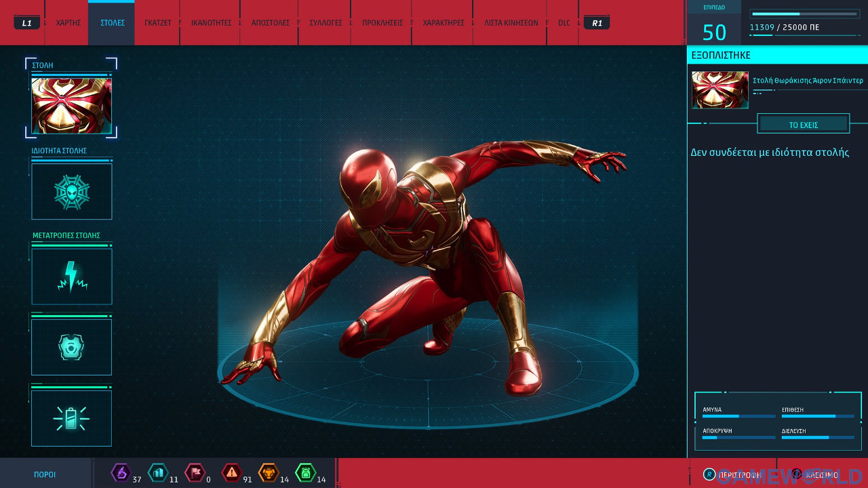Go to the ΧΑΡΑΚΤΗΡΕΣ tab
Viewport: 868px width, 488px height.
point(443,23)
